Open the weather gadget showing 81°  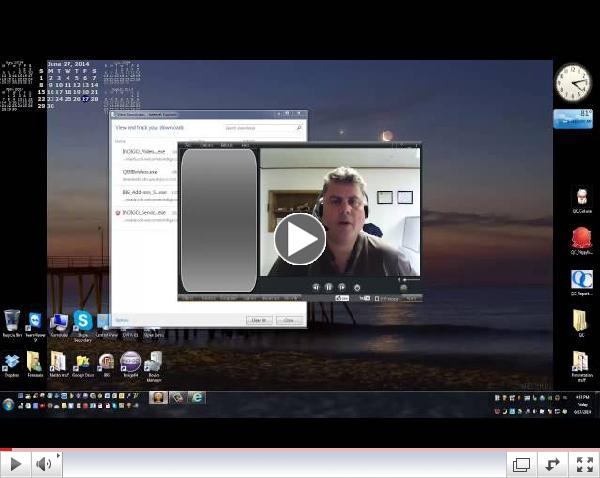[x=573, y=119]
